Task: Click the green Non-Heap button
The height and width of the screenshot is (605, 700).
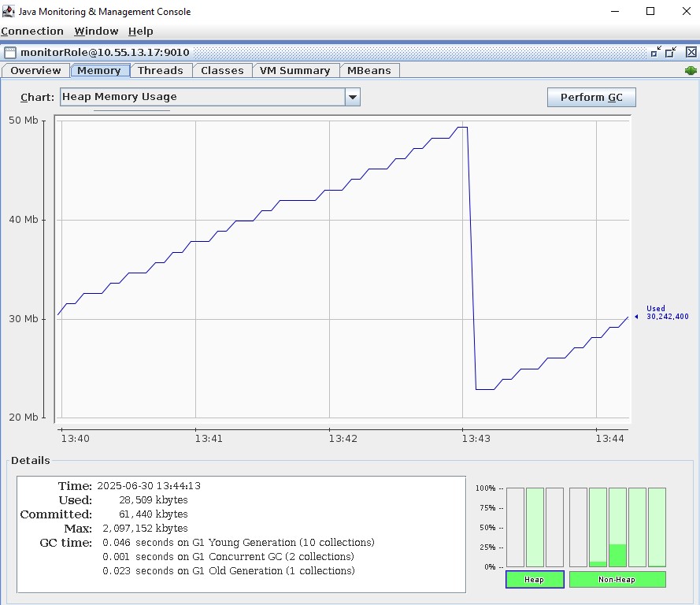Action: click(617, 580)
